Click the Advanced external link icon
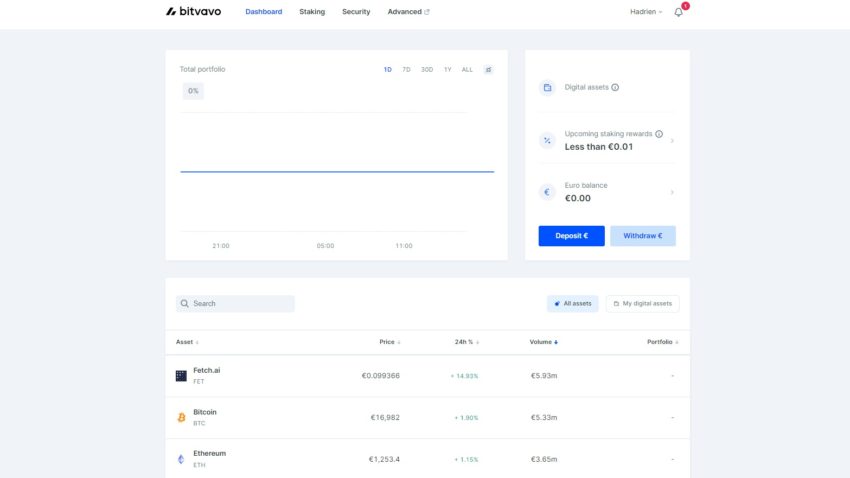Screen dimensions: 850x478 pyautogui.click(x=427, y=12)
